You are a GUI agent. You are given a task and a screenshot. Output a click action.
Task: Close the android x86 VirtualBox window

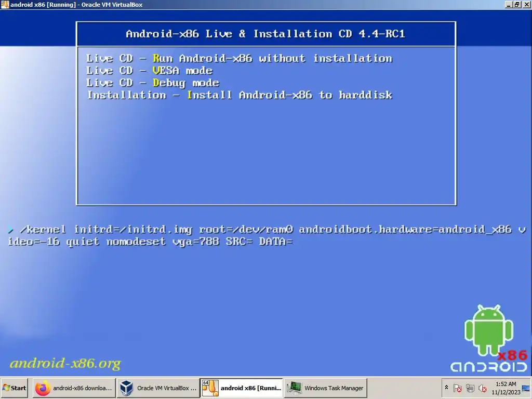[x=527, y=5]
